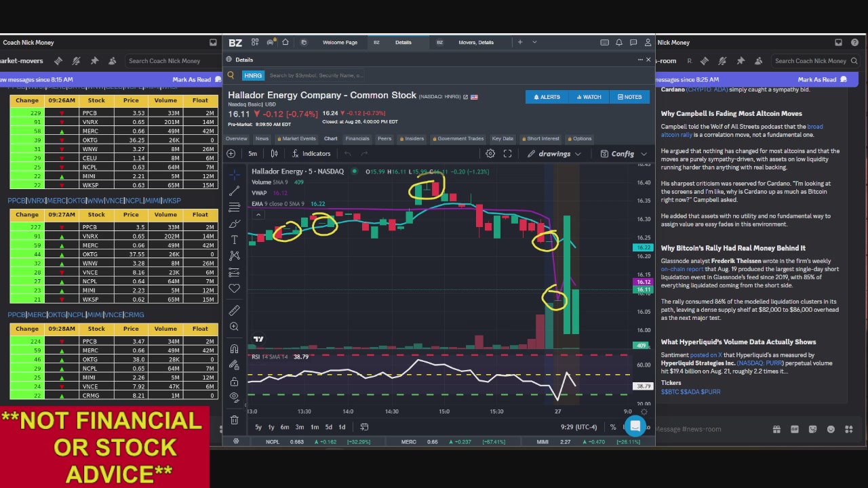Image resolution: width=868 pixels, height=488 pixels.
Task: Open the Discord emoji picker
Action: click(x=831, y=429)
